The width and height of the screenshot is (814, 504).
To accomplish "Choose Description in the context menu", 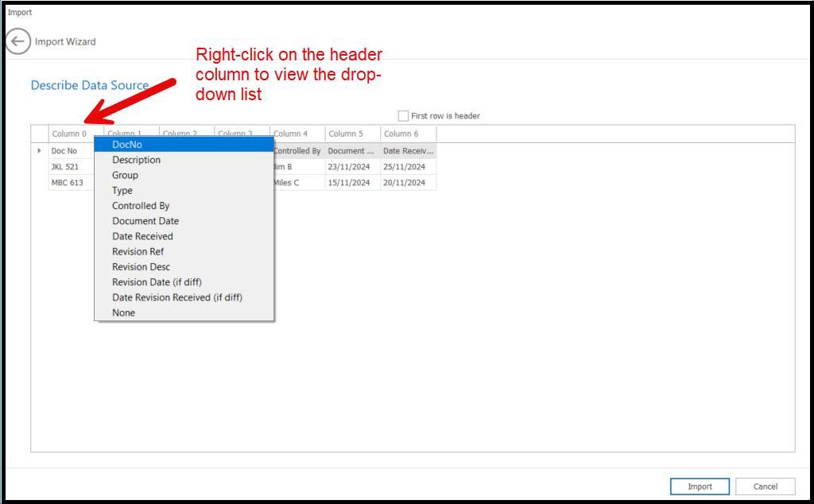I will [136, 160].
